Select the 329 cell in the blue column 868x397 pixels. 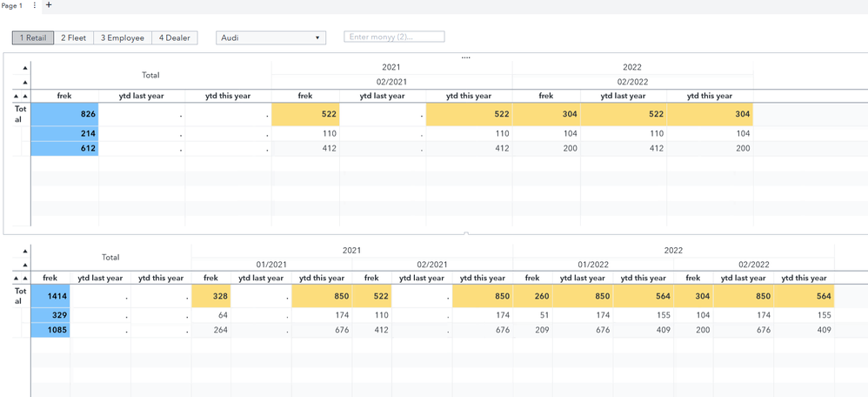coord(50,315)
